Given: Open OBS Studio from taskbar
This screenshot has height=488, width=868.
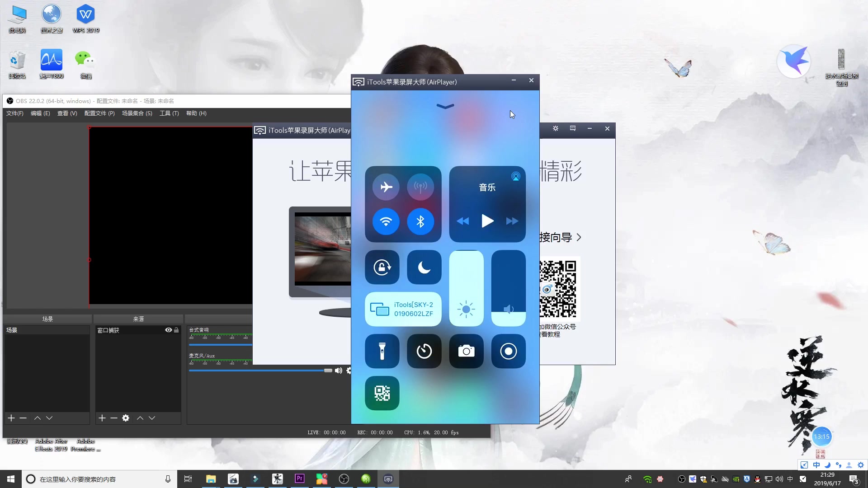Looking at the screenshot, I should click(x=344, y=479).
